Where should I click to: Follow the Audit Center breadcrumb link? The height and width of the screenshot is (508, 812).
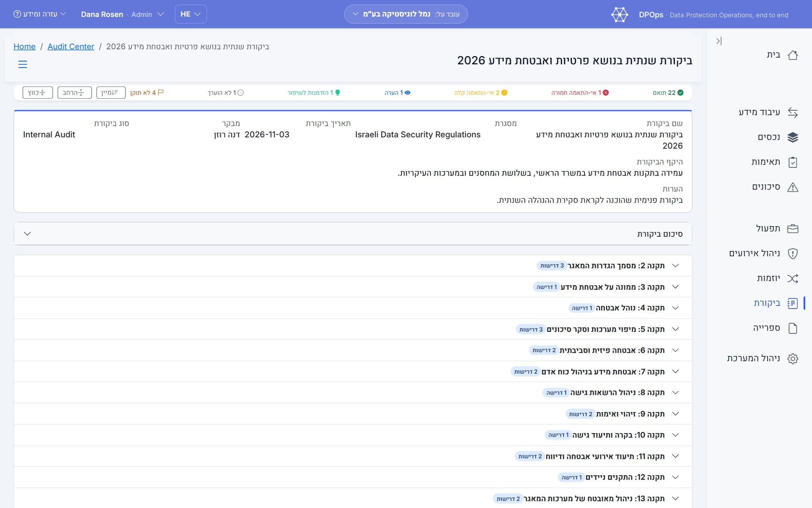(x=71, y=47)
